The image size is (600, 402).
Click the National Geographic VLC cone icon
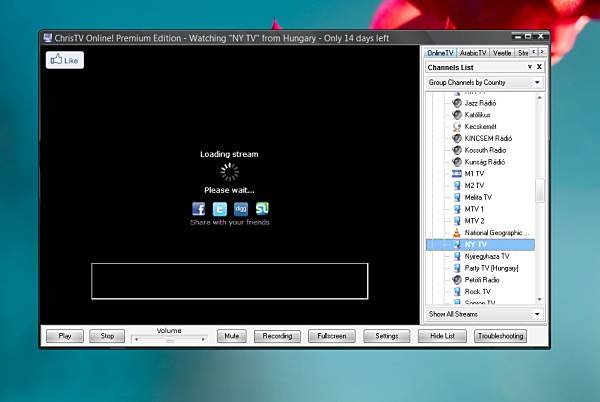pos(457,233)
